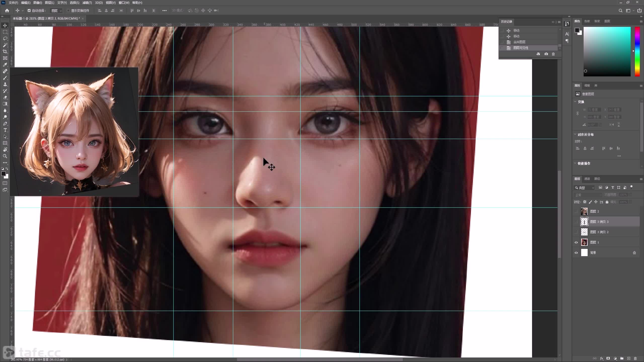Click the 图层 2 layer thumbnail
The width and height of the screenshot is (644, 362).
tap(584, 211)
